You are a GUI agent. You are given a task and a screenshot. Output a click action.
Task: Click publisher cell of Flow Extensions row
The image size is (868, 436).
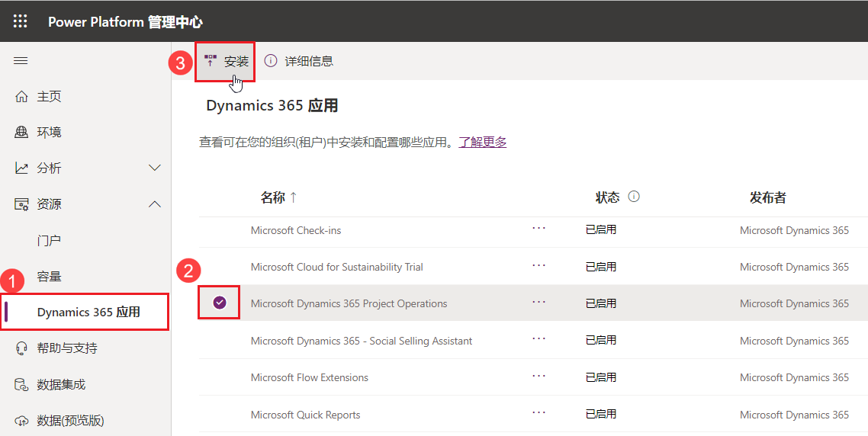pos(794,377)
